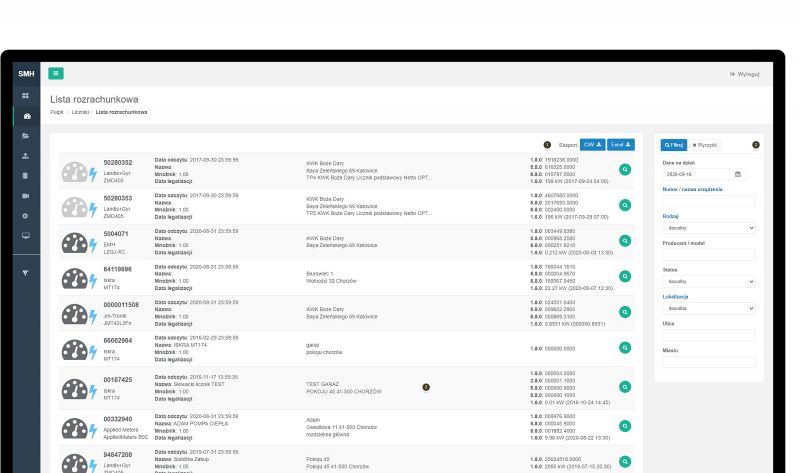Open the video camera icon in sidebar

click(26, 196)
